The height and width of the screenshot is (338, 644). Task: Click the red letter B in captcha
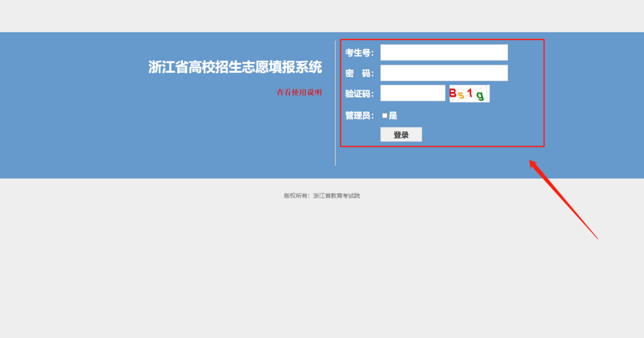(453, 93)
